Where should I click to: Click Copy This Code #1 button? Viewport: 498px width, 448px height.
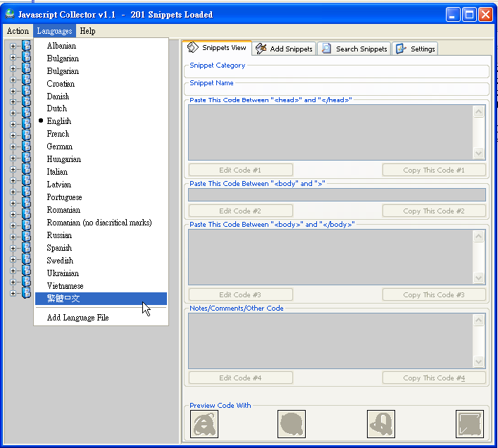tap(434, 170)
